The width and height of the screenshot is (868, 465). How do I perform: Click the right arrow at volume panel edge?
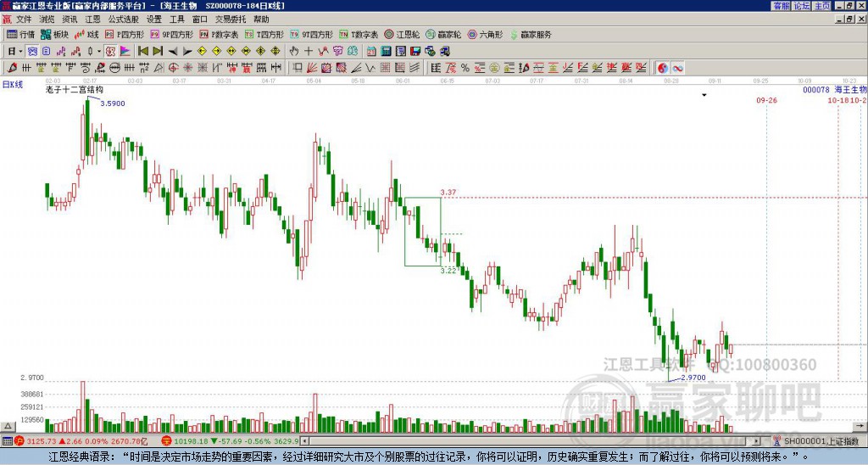(x=860, y=426)
